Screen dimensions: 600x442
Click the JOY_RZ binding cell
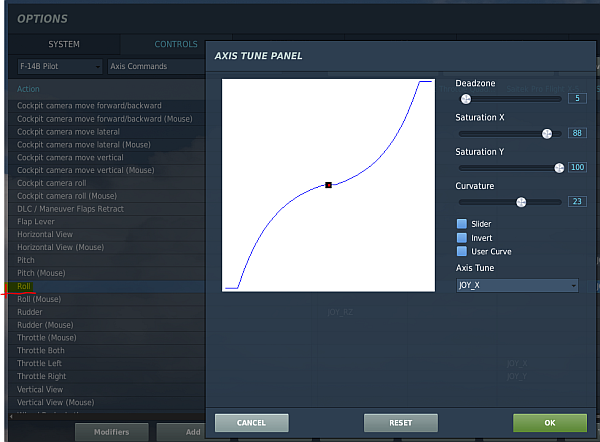340,312
